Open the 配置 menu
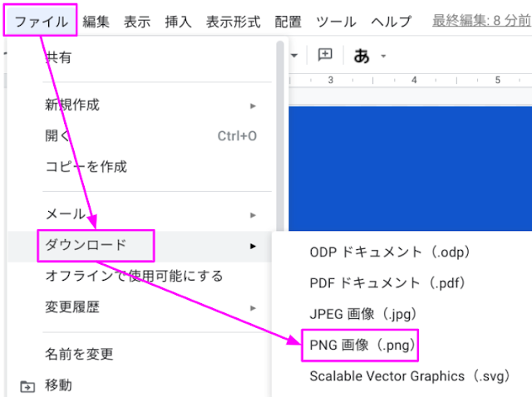Screen dimensions: 532x397 click(288, 22)
